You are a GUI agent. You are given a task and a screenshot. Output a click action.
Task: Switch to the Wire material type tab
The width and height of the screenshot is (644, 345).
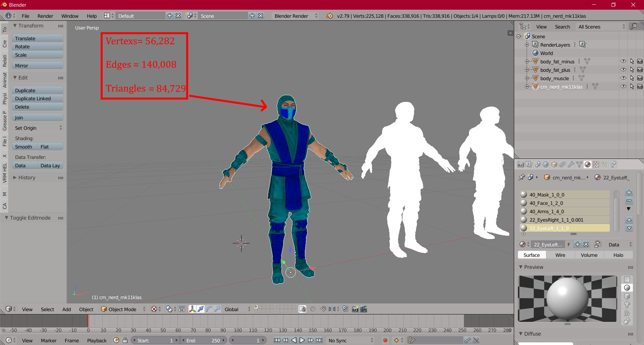[x=560, y=255]
